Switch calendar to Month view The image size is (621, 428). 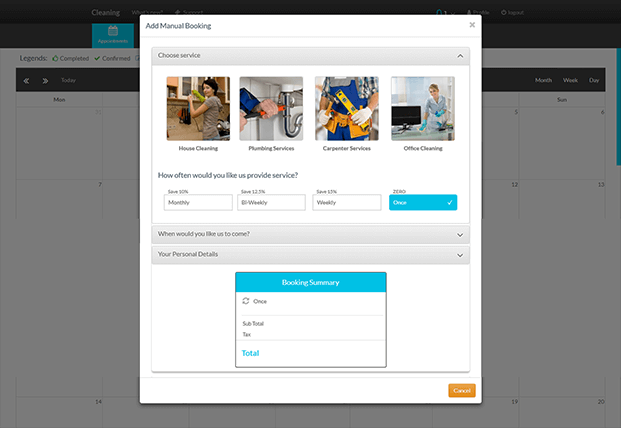(x=543, y=80)
